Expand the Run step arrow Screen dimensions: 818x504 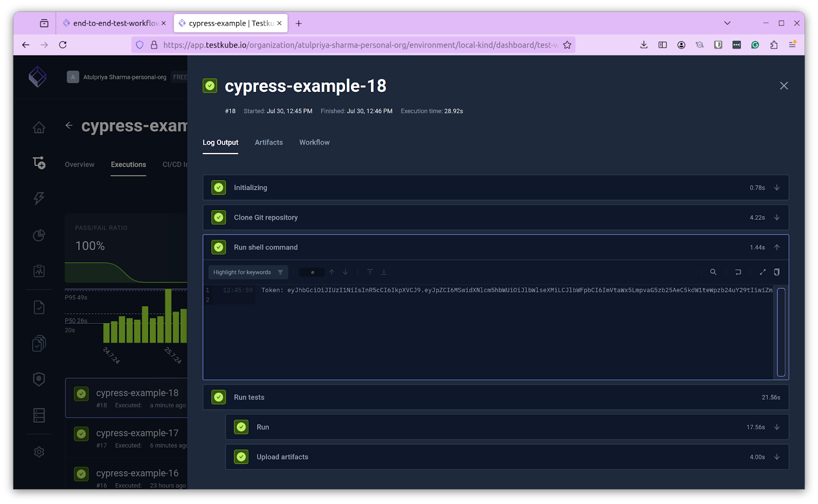coord(777,427)
